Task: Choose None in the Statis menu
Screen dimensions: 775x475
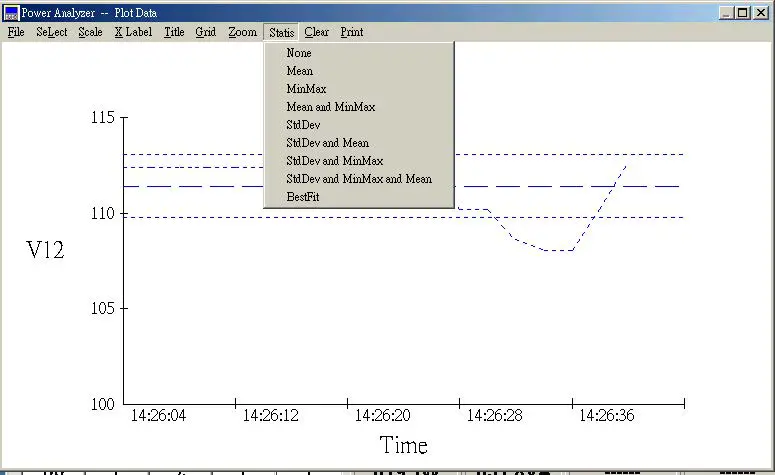Action: pyautogui.click(x=359, y=53)
